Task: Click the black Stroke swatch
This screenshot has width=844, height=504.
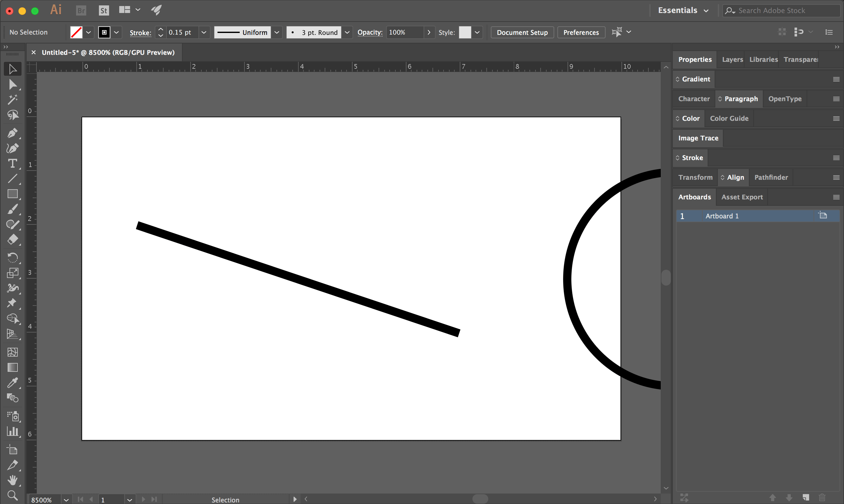Action: click(104, 32)
